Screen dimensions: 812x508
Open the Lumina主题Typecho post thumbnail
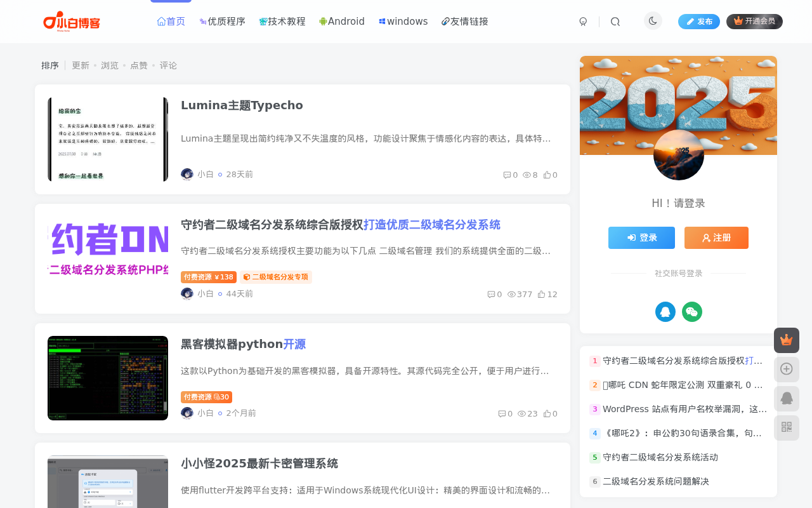point(108,139)
